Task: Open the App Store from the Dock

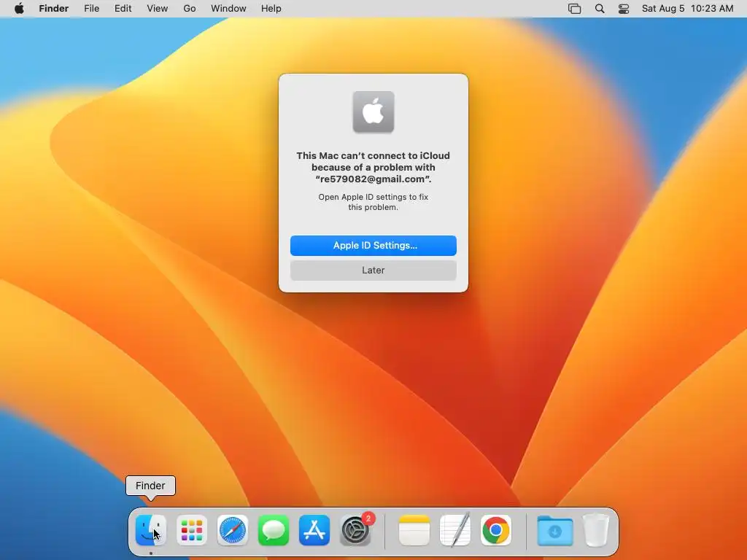Action: tap(314, 530)
